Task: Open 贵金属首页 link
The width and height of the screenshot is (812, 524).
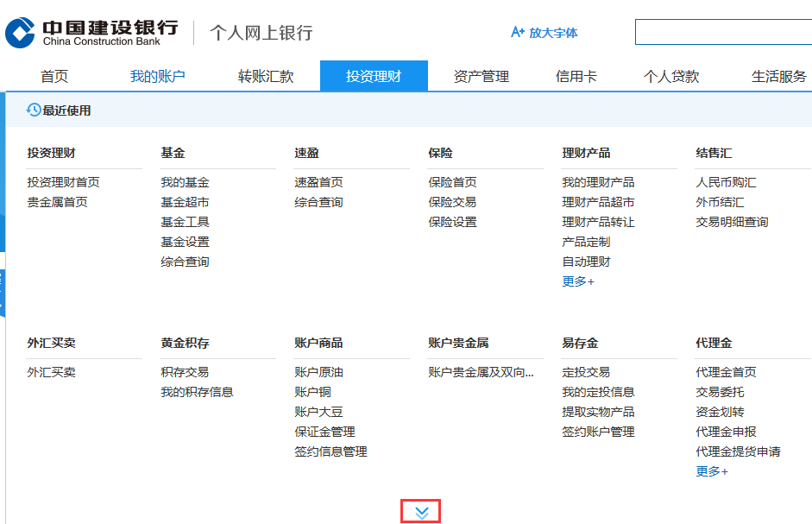Action: click(57, 202)
